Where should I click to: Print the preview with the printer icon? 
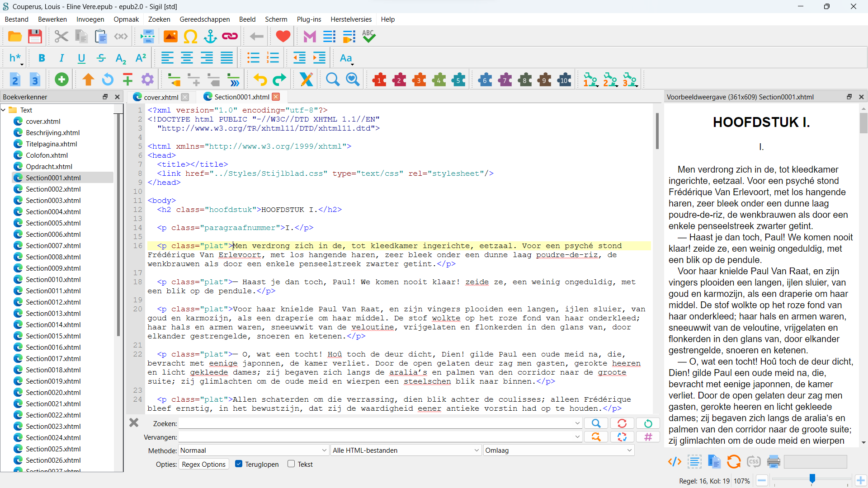click(x=774, y=461)
